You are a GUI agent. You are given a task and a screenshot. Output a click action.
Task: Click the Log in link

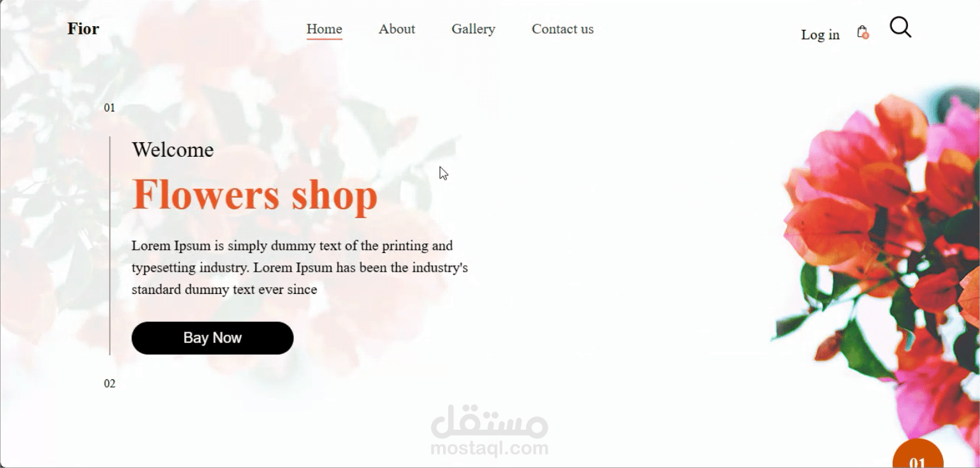tap(820, 34)
